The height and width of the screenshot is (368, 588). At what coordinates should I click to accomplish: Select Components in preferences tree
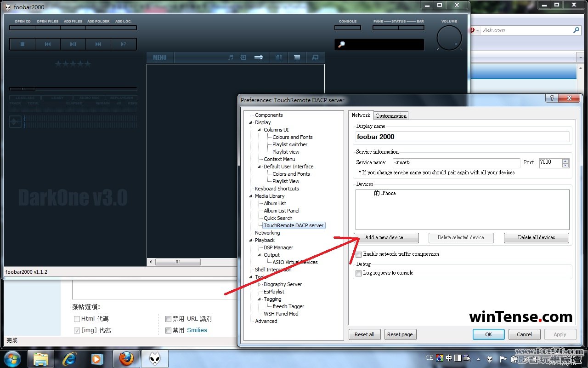(269, 115)
